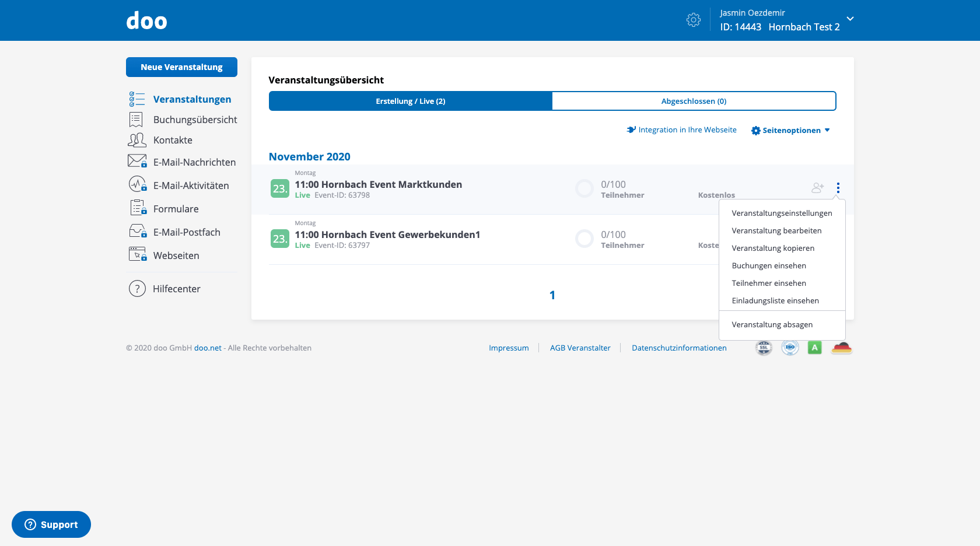Click the Neue Veranstaltung button
This screenshot has width=980, height=546.
pos(181,67)
